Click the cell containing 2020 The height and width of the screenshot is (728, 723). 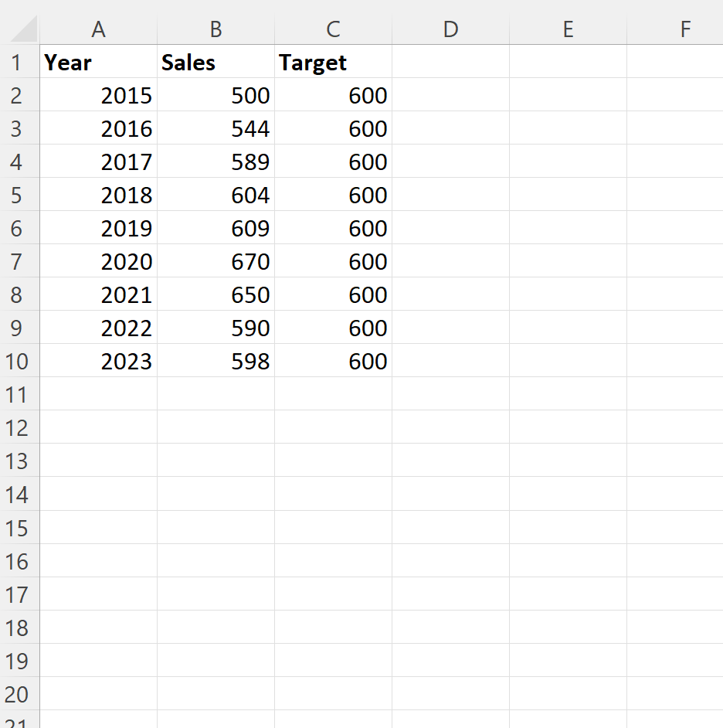click(x=99, y=261)
